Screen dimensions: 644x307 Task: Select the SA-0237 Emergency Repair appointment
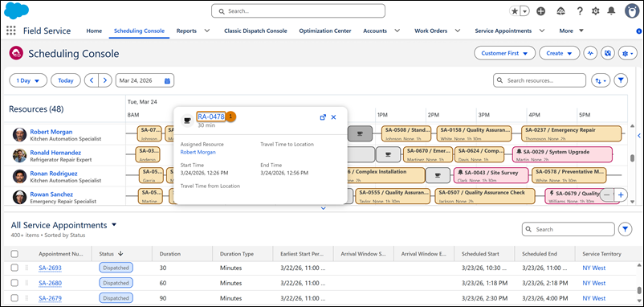571,133
